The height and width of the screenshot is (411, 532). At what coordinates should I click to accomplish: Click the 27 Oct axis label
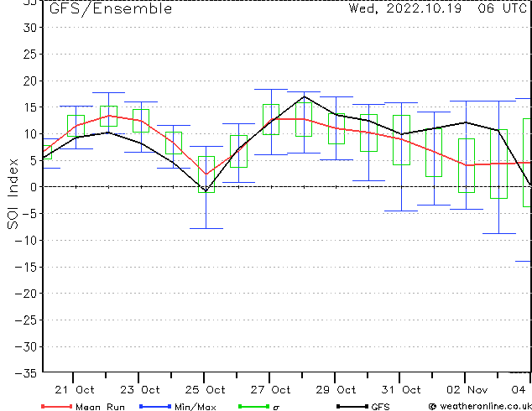pos(270,390)
